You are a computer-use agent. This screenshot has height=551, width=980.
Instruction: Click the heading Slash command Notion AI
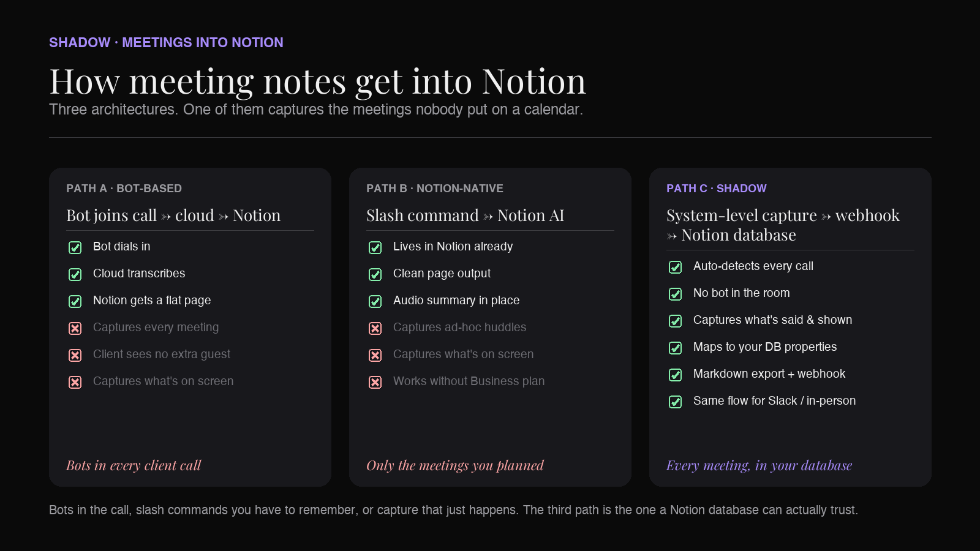[x=465, y=216]
